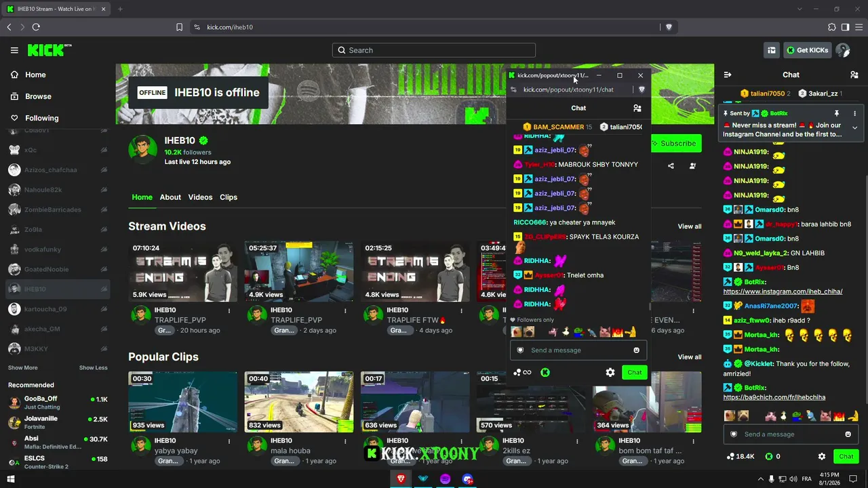Open Browse in the sidebar
Image resolution: width=868 pixels, height=488 pixels.
tap(38, 96)
